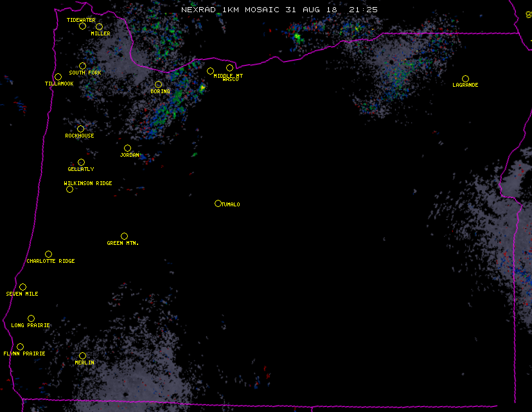Click the South Fork station marker
Viewport: 532px width, 412px height.
(x=82, y=66)
